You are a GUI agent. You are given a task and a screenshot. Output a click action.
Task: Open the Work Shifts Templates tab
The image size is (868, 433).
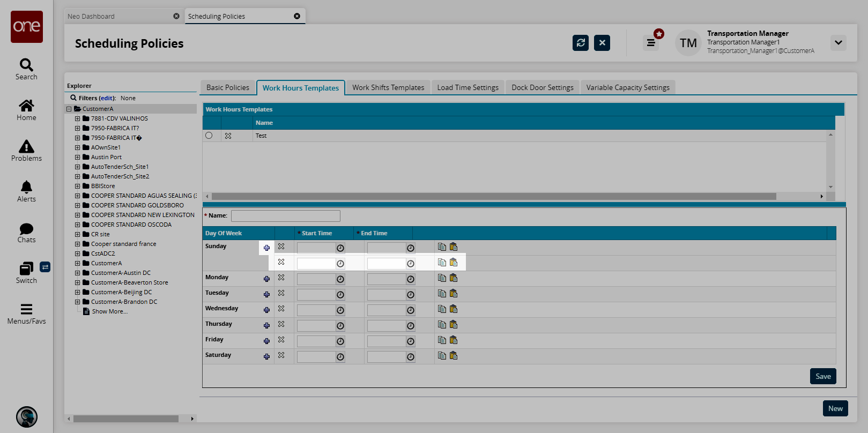coord(388,87)
